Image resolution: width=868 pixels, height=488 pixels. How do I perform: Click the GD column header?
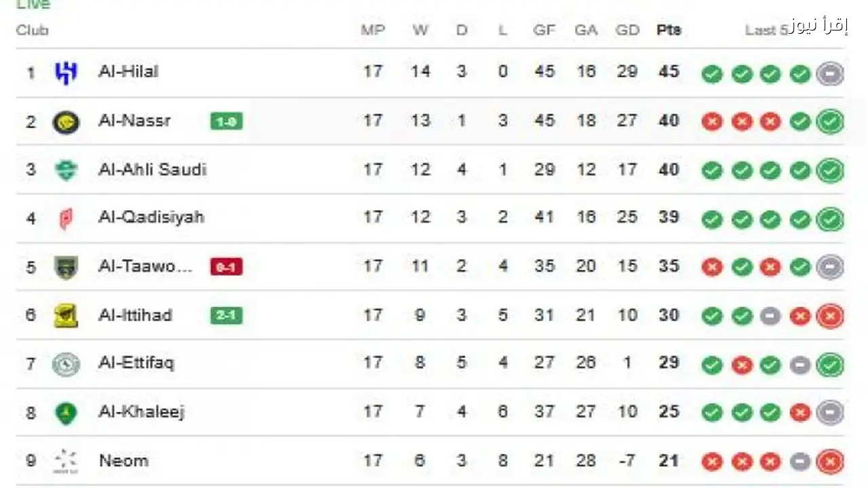(x=627, y=30)
